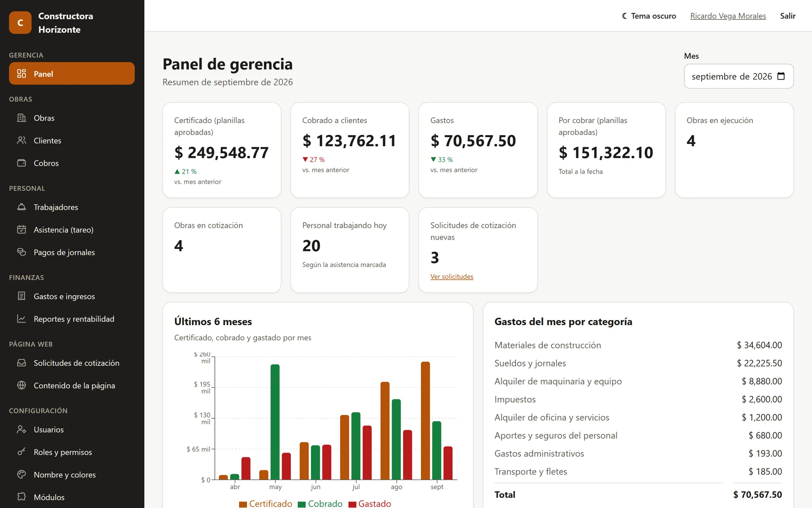Viewport: 812px width, 508px height.
Task: Open Ricardo Vega Morales profile link
Action: [x=728, y=16]
